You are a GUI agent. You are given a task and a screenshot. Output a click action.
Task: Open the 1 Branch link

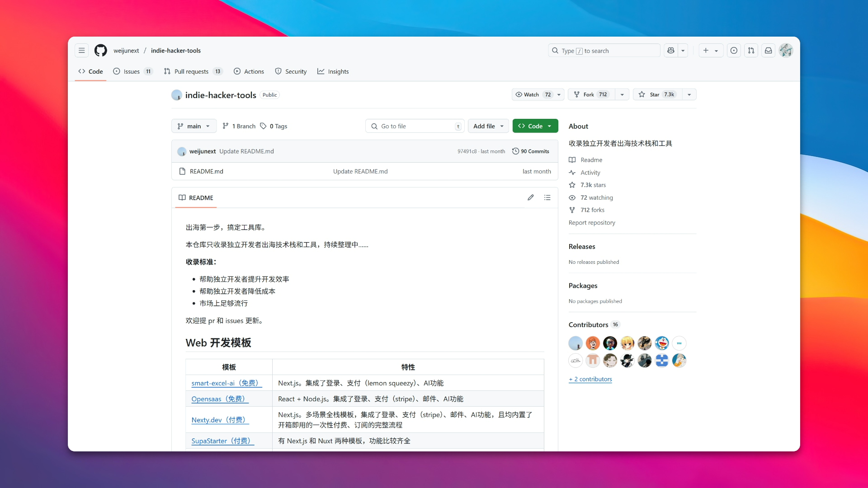point(239,126)
